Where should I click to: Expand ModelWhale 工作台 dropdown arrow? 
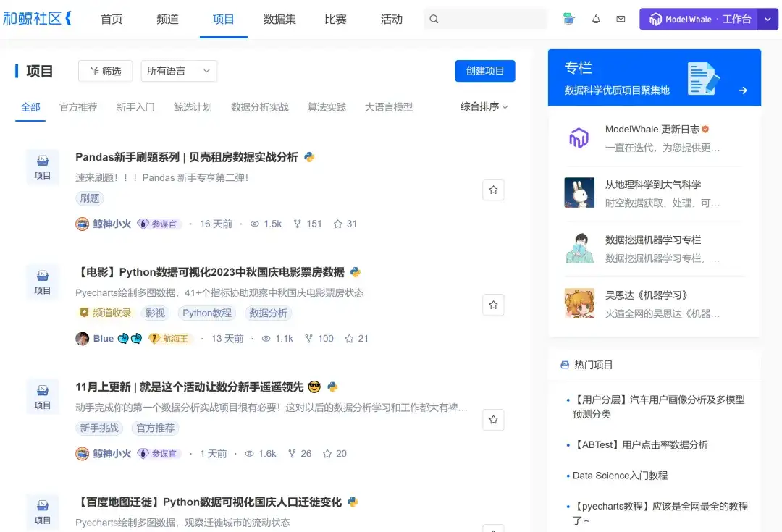coord(768,20)
